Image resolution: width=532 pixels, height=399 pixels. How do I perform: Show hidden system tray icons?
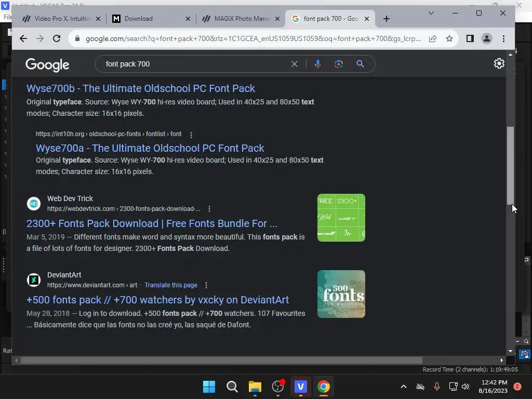[403, 387]
